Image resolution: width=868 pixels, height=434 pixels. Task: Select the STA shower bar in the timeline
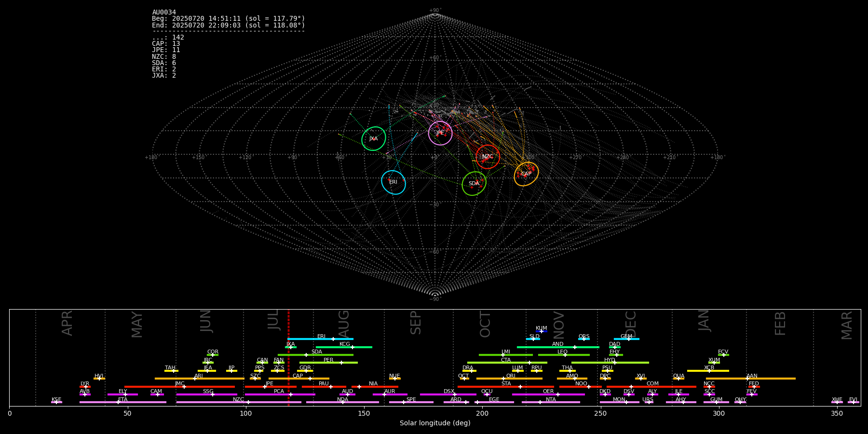[506, 387]
